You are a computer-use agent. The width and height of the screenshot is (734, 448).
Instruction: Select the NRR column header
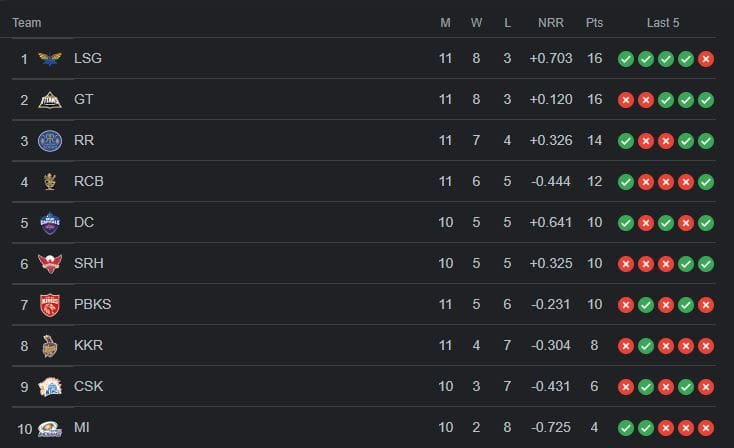tap(550, 22)
